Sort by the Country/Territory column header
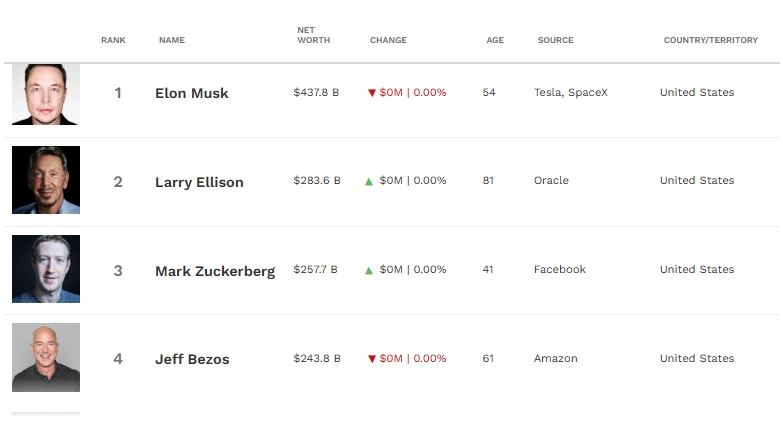Viewport: 783px width, 431px height. point(711,40)
